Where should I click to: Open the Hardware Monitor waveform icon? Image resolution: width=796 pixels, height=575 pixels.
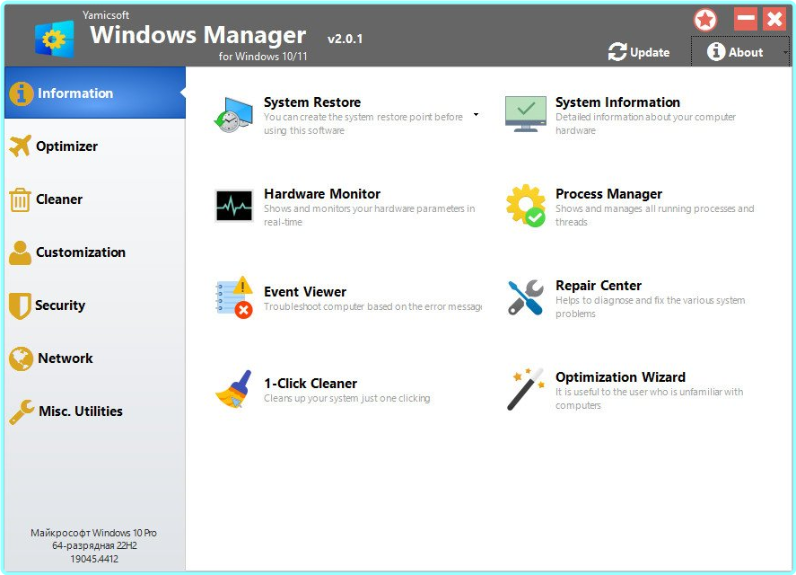(234, 206)
